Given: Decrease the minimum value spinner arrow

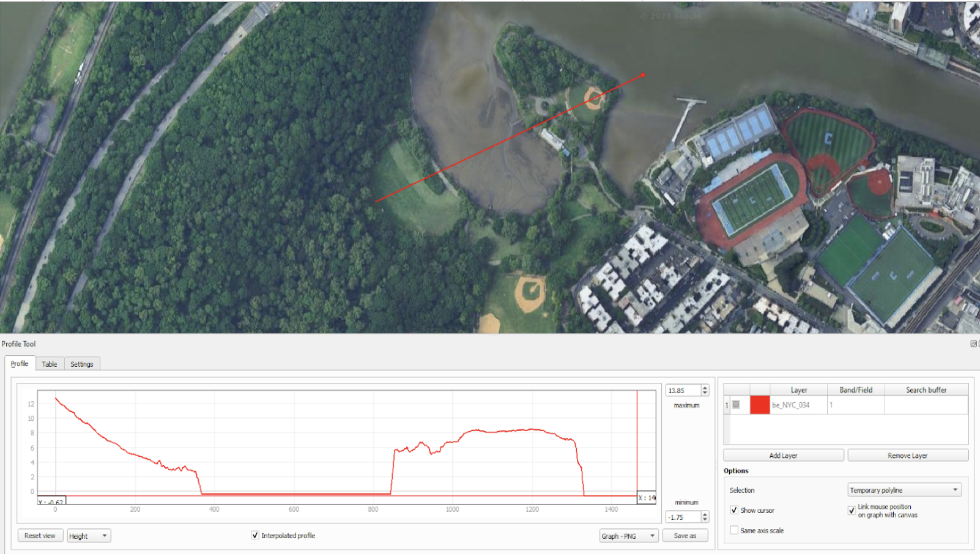Looking at the screenshot, I should 705,520.
